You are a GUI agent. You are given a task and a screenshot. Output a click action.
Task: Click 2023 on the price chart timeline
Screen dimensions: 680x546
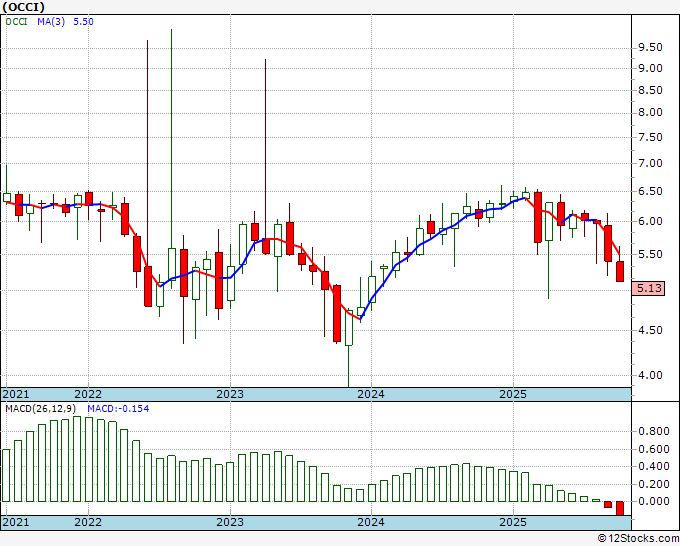230,394
